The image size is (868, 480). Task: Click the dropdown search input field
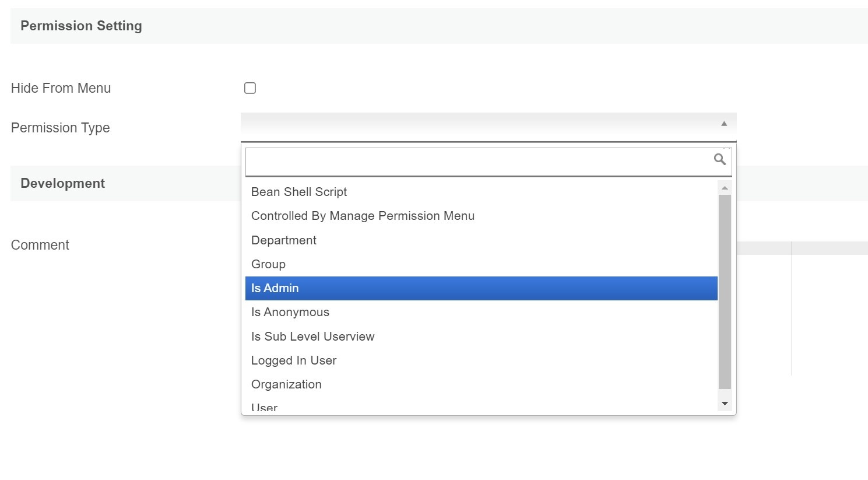478,161
